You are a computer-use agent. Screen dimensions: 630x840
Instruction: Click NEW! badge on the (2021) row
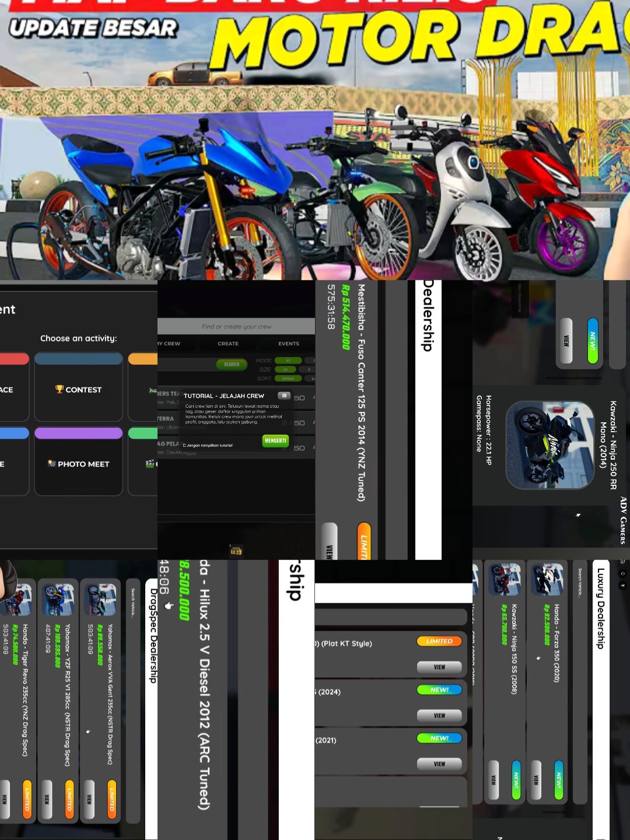tap(439, 738)
